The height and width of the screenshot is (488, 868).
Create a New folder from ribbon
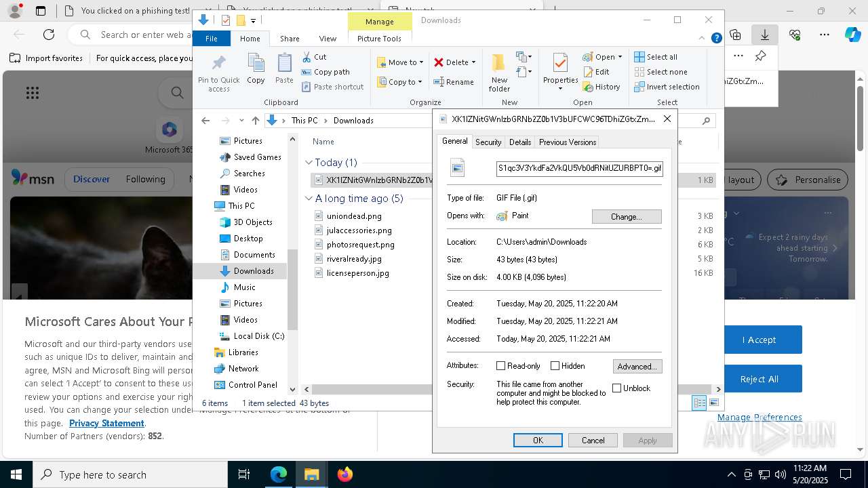[499, 73]
